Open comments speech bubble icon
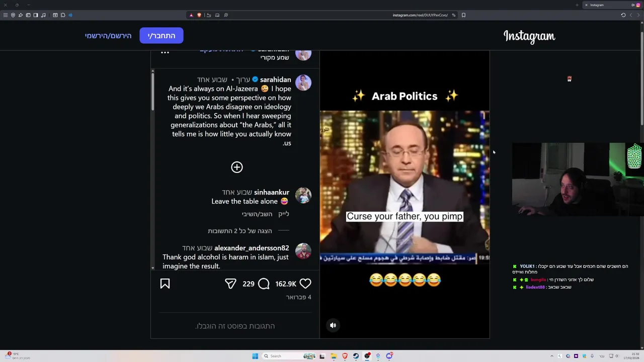 [x=264, y=284]
